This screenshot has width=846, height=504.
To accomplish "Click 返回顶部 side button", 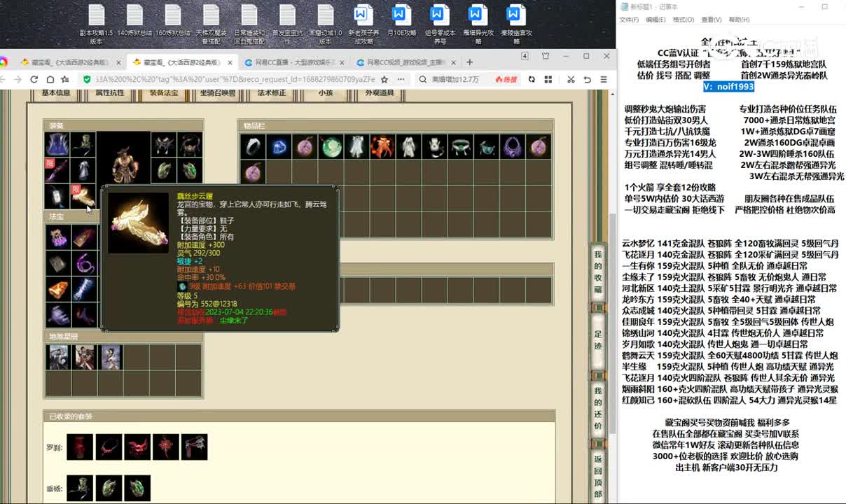I will click(598, 476).
